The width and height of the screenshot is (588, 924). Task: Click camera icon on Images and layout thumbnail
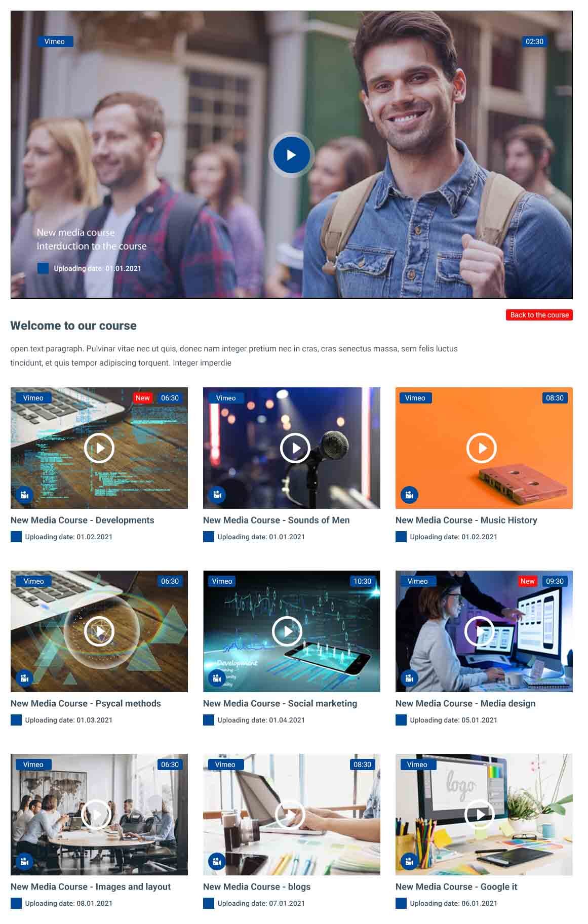24,861
